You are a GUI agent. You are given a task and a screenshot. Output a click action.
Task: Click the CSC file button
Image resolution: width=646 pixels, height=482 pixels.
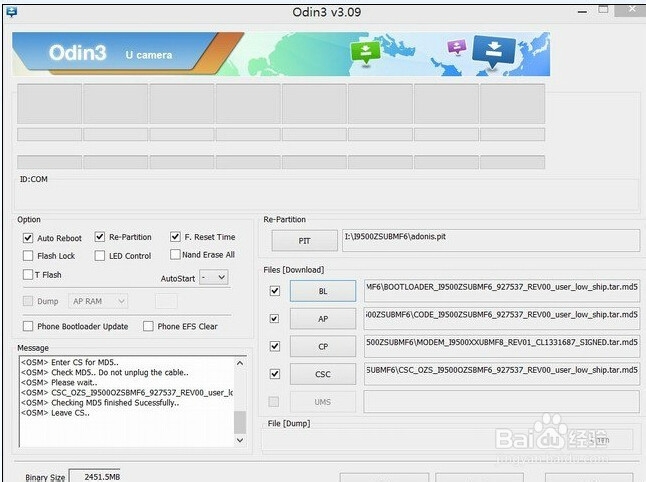(323, 374)
